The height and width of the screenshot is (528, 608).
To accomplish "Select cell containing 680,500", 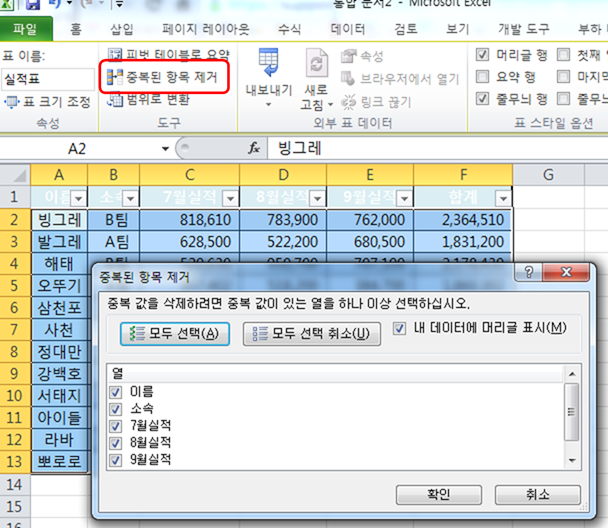I will coord(370,242).
